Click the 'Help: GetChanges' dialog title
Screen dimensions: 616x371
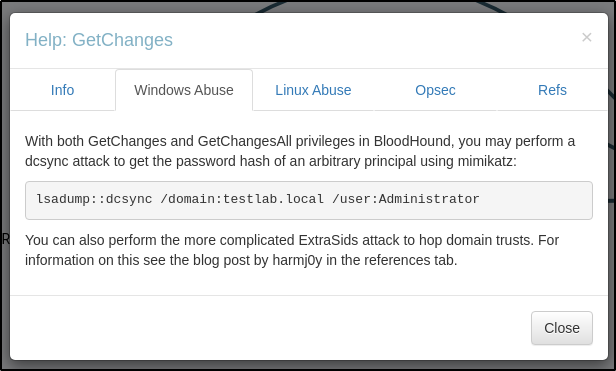[x=99, y=40]
